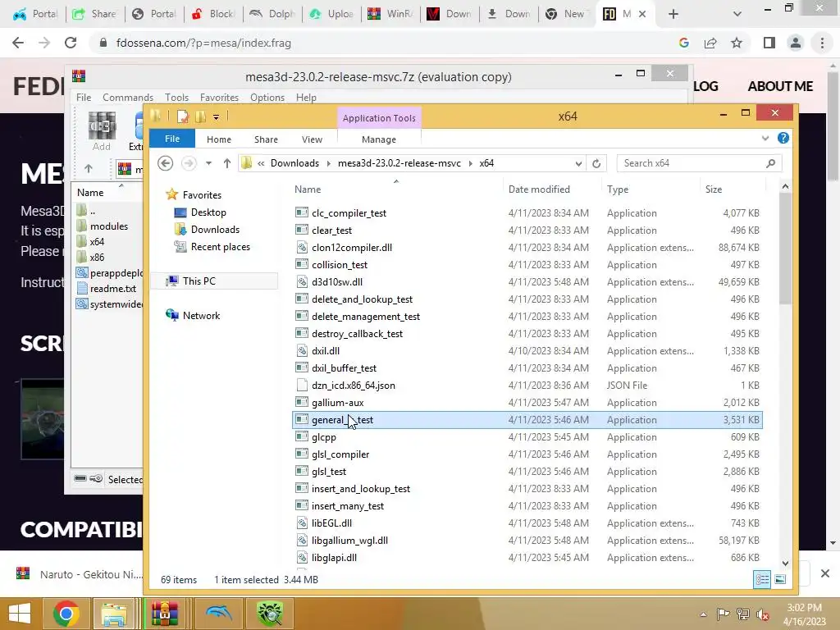Image resolution: width=840 pixels, height=630 pixels.
Task: Select the libgallium_wgl.dll file
Action: pyautogui.click(x=349, y=541)
